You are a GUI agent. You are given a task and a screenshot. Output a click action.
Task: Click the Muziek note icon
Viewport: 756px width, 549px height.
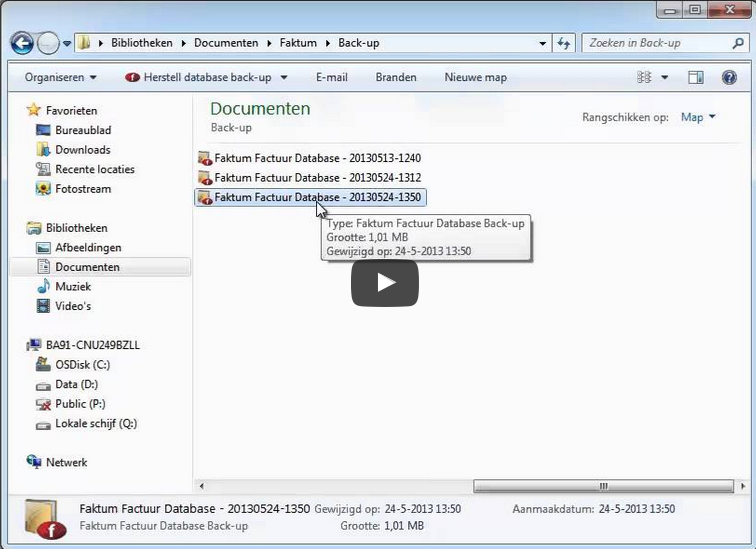coord(43,286)
